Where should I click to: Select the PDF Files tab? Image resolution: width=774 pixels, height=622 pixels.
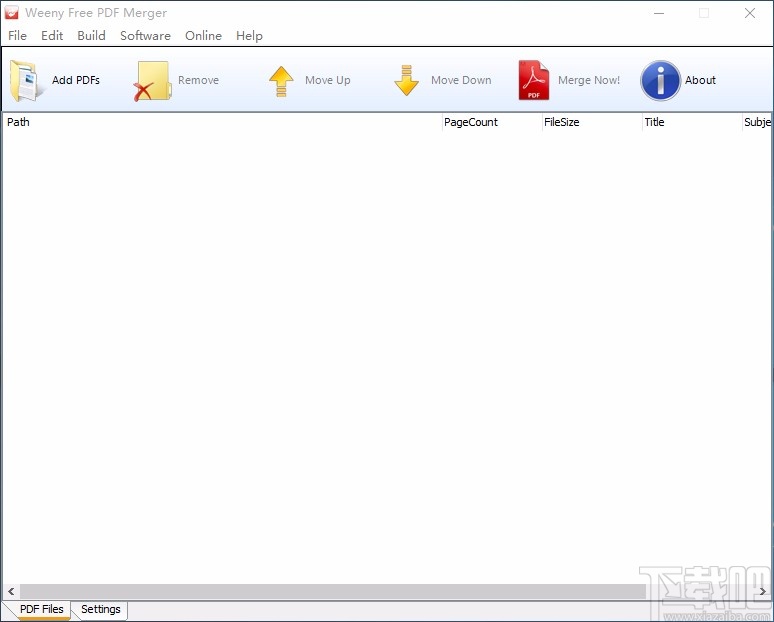41,609
